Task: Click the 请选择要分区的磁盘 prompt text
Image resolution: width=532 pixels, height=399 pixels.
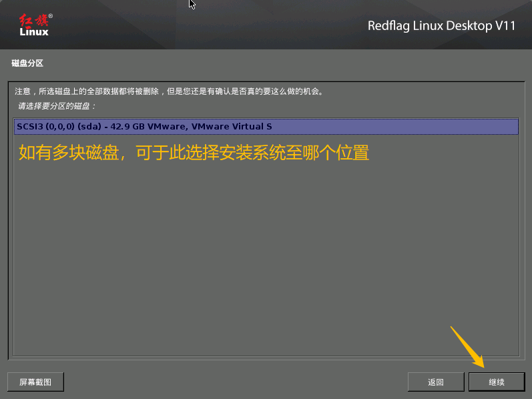Action: point(57,106)
